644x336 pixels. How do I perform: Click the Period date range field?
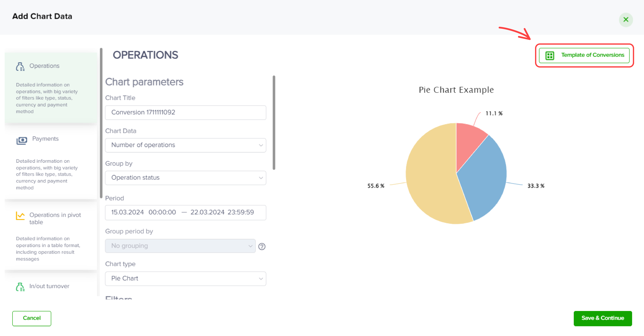(185, 212)
